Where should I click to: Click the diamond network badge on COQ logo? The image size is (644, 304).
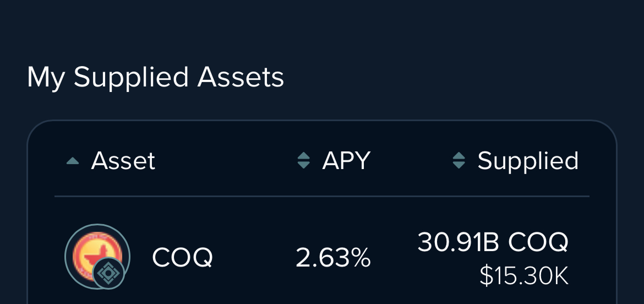click(108, 273)
